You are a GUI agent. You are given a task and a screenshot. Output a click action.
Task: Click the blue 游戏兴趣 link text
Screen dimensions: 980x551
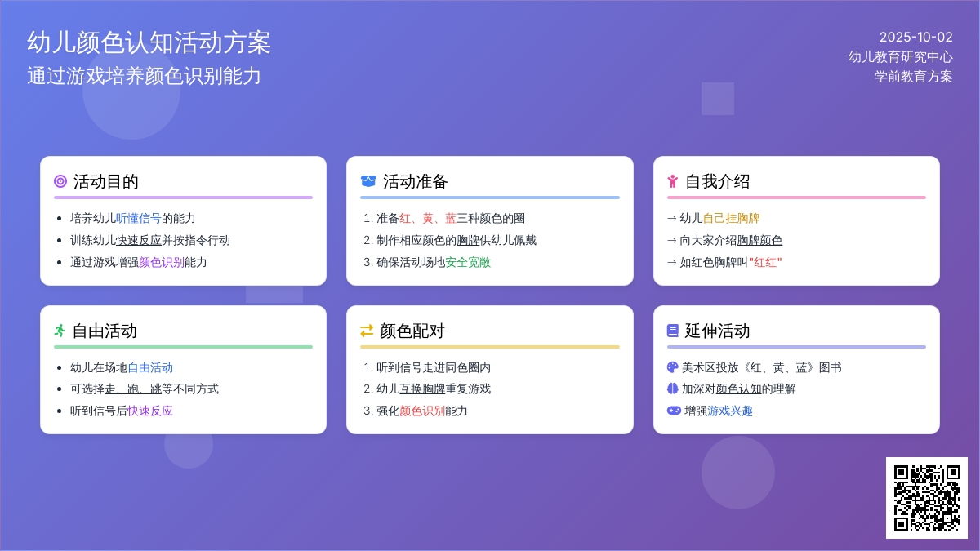tap(730, 411)
